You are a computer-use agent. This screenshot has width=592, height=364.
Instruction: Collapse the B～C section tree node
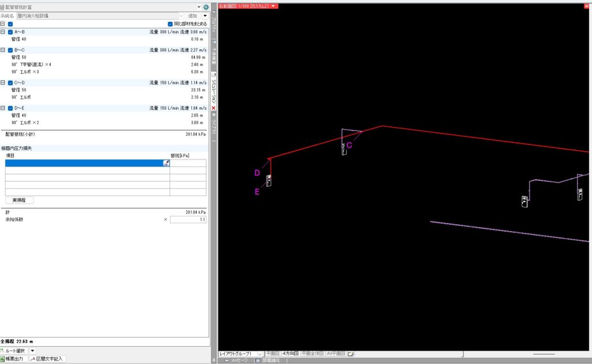(x=3, y=50)
